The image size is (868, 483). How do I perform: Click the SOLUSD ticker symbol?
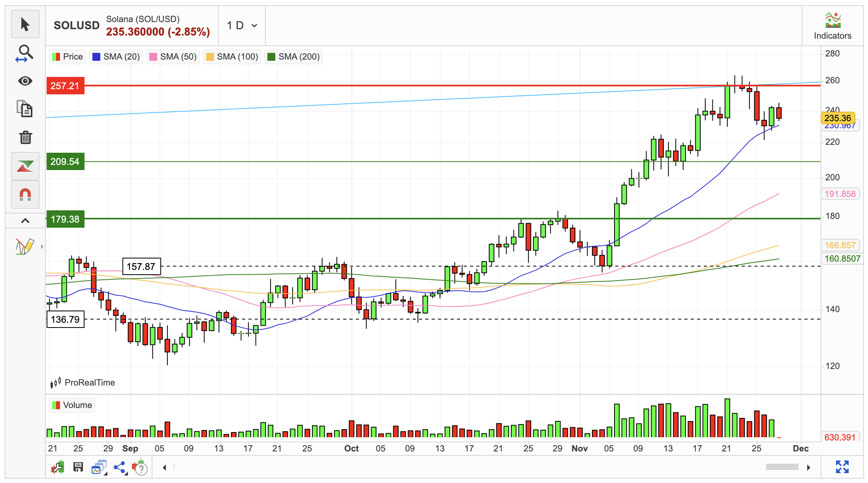(x=77, y=25)
